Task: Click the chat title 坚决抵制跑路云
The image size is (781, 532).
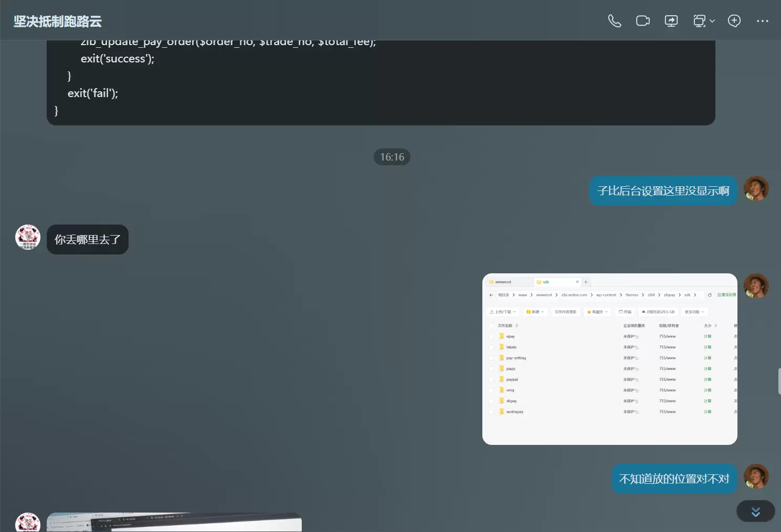Action: (58, 22)
